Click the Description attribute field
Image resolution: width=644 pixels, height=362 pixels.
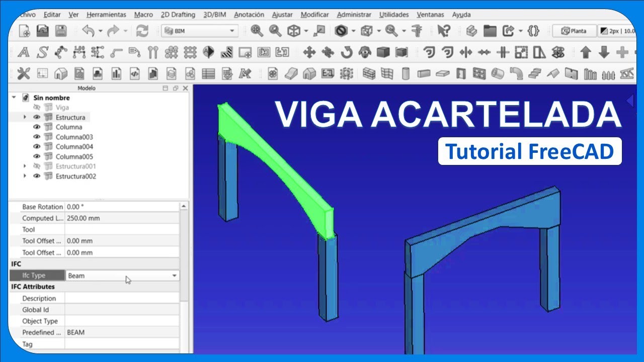pyautogui.click(x=122, y=298)
